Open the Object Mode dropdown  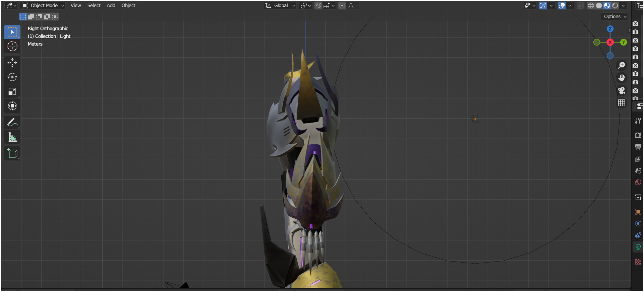(x=43, y=5)
